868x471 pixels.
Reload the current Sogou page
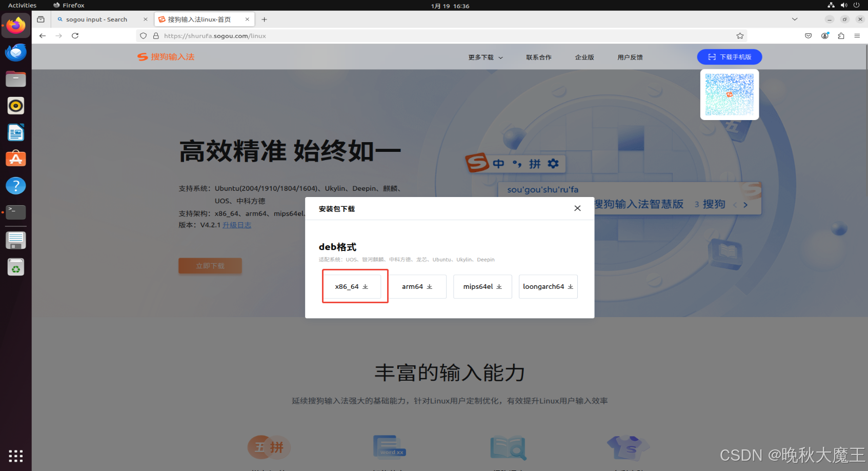click(75, 36)
